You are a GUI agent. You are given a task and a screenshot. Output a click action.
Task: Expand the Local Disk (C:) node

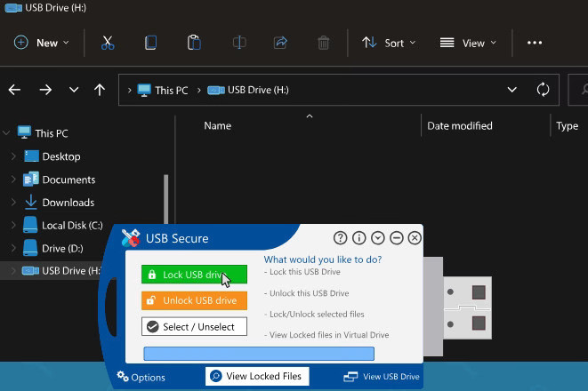(x=13, y=225)
